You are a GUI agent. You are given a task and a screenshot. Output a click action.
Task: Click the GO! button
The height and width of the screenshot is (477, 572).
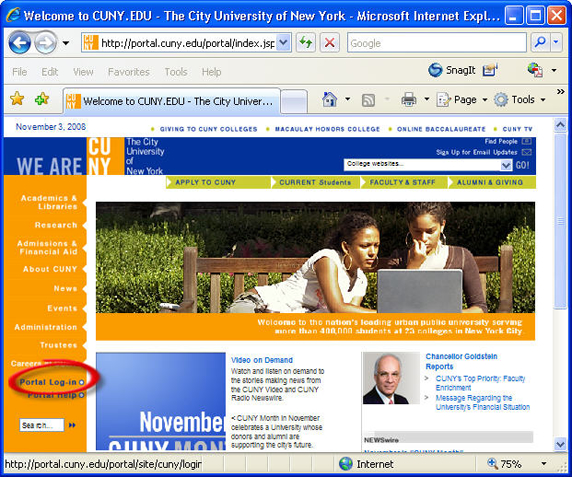pyautogui.click(x=522, y=165)
